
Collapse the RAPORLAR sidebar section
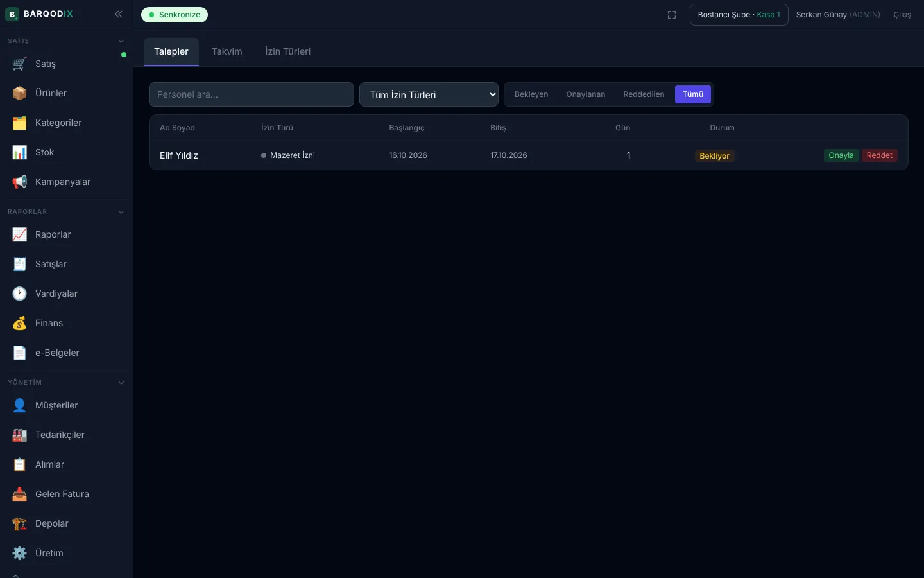tap(121, 212)
